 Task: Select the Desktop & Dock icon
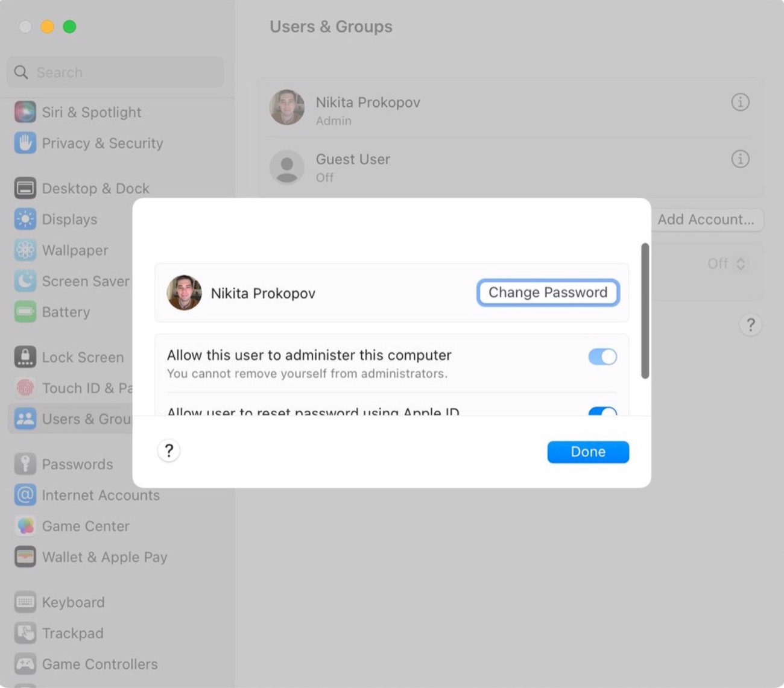click(x=25, y=188)
